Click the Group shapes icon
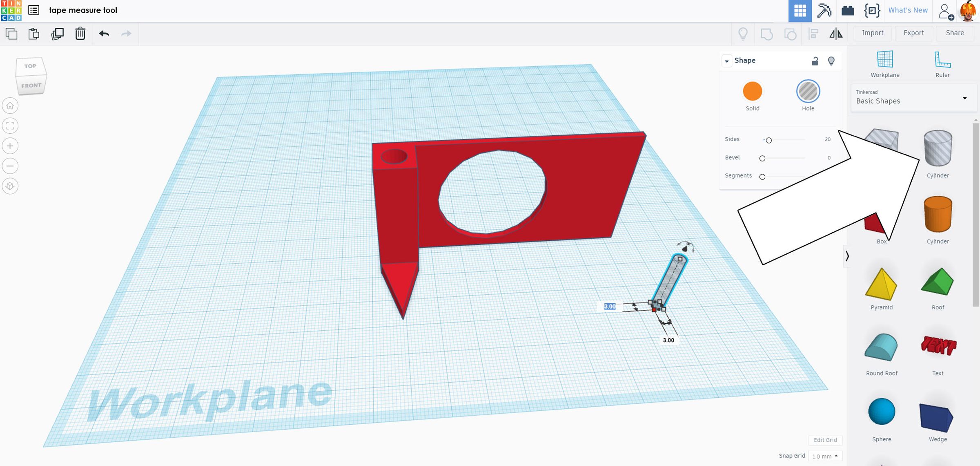The width and height of the screenshot is (980, 466). [767, 34]
